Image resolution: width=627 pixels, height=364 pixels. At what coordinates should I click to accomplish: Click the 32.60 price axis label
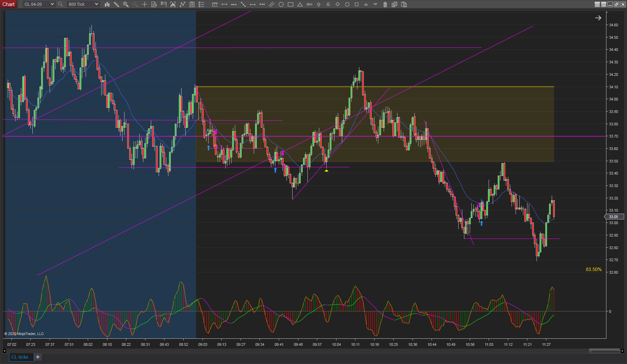point(614,272)
